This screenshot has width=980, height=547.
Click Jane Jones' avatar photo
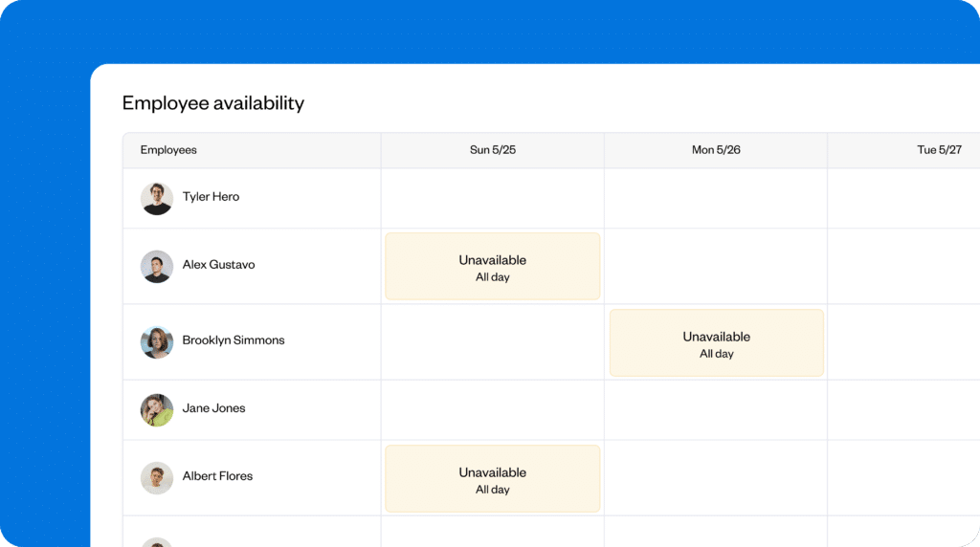[157, 410]
